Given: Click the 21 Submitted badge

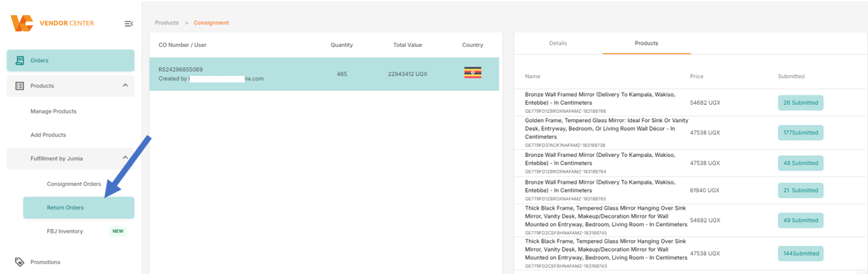Looking at the screenshot, I should point(801,190).
